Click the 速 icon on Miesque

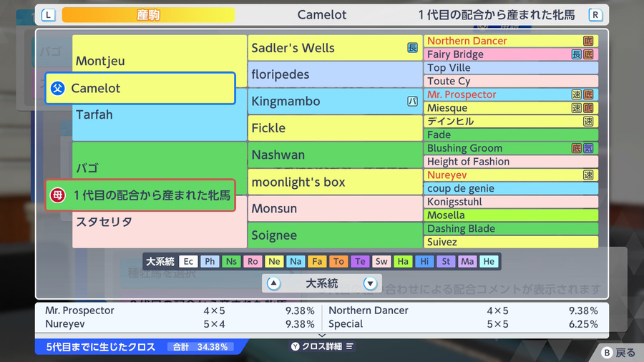577,108
